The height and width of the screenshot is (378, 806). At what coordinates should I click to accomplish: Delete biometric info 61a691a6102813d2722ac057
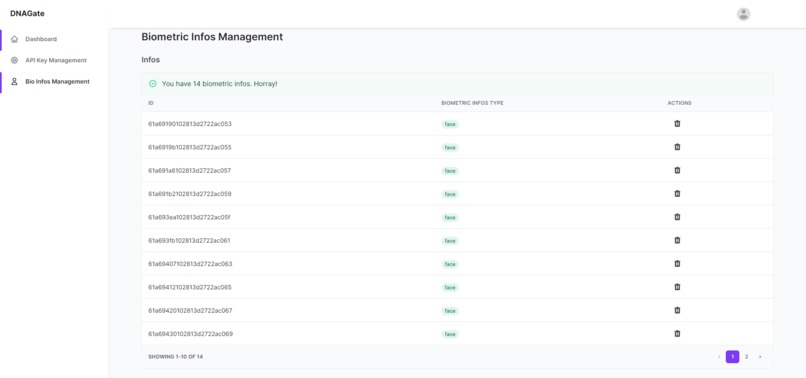(x=677, y=170)
